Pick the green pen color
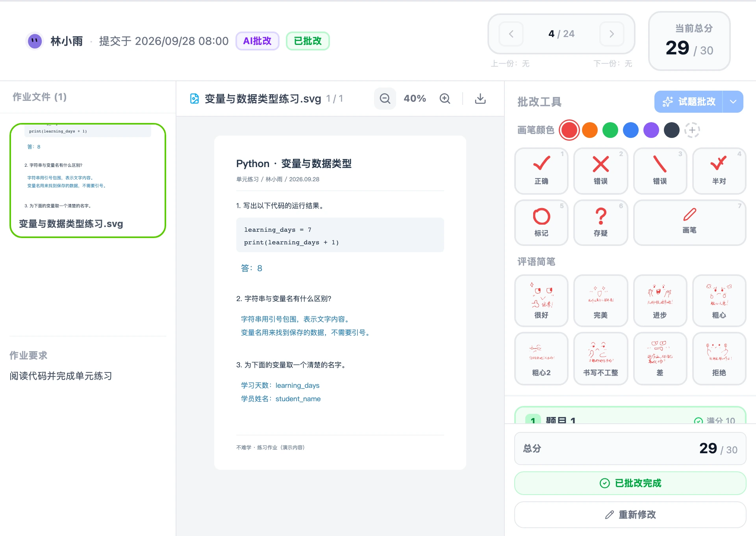The width and height of the screenshot is (756, 536). pos(610,130)
